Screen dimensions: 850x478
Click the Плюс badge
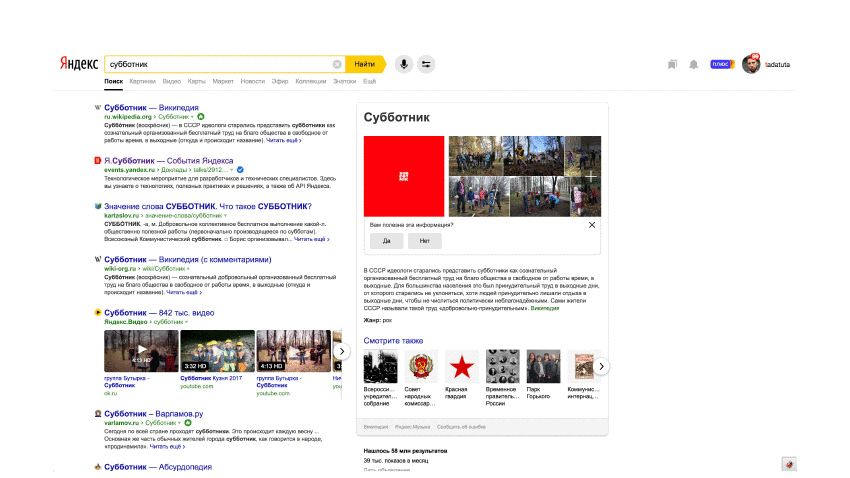(x=722, y=64)
